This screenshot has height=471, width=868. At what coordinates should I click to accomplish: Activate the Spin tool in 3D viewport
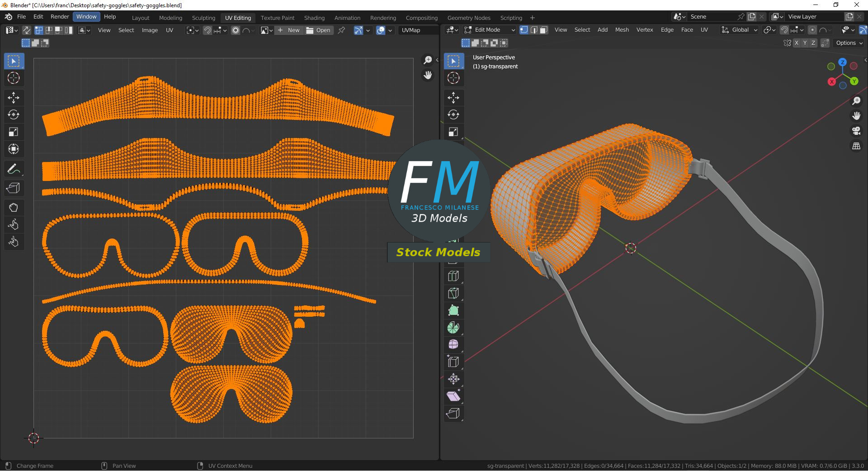(x=453, y=328)
